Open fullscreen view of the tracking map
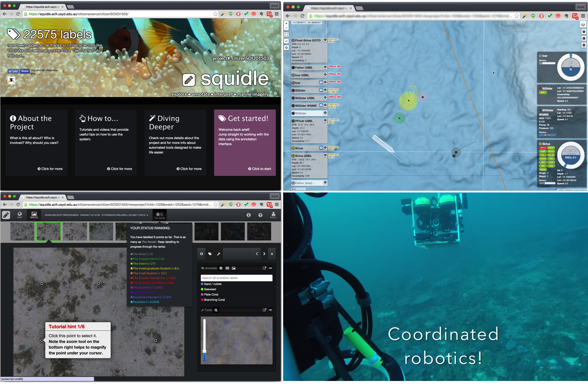This screenshot has width=588, height=386. pos(286,34)
